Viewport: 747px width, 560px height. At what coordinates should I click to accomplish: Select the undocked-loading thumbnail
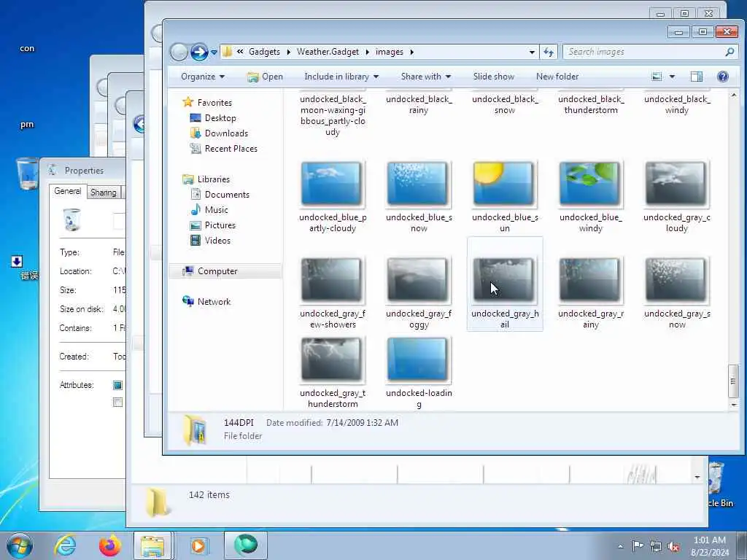tap(418, 359)
